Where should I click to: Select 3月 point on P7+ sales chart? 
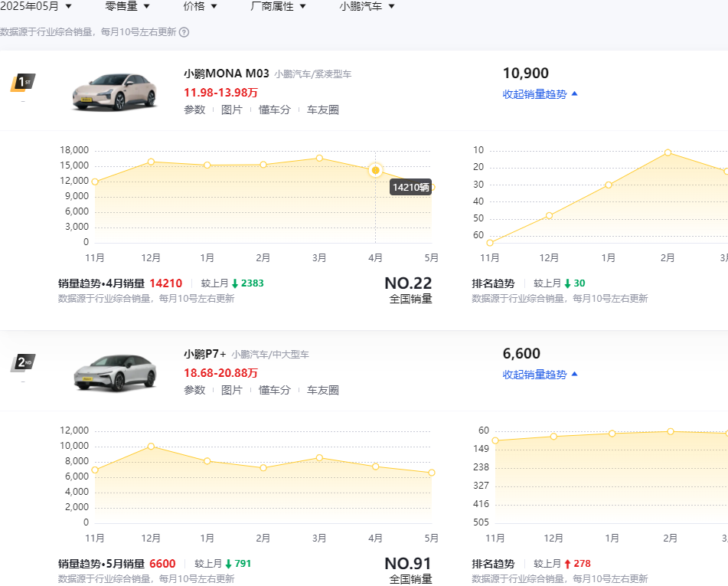tap(319, 458)
